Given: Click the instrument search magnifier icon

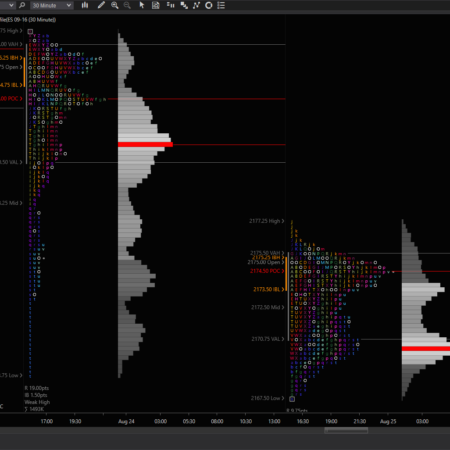Looking at the screenshot, I should click(x=22, y=5).
